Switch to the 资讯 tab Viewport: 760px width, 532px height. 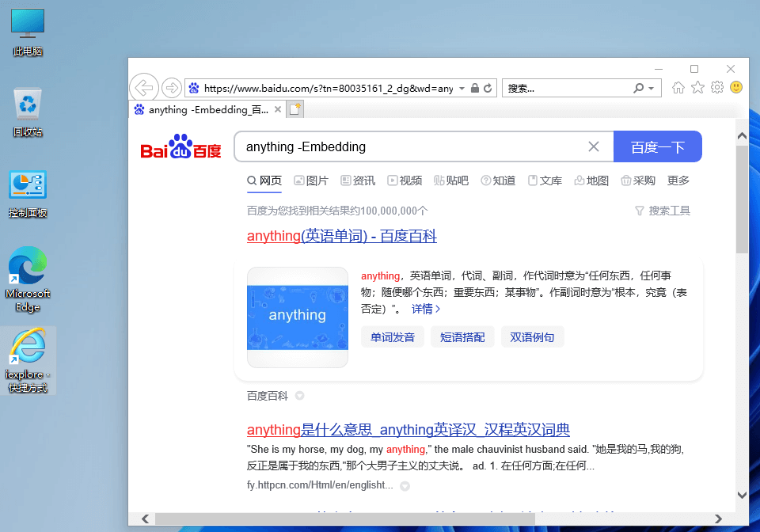tap(358, 180)
